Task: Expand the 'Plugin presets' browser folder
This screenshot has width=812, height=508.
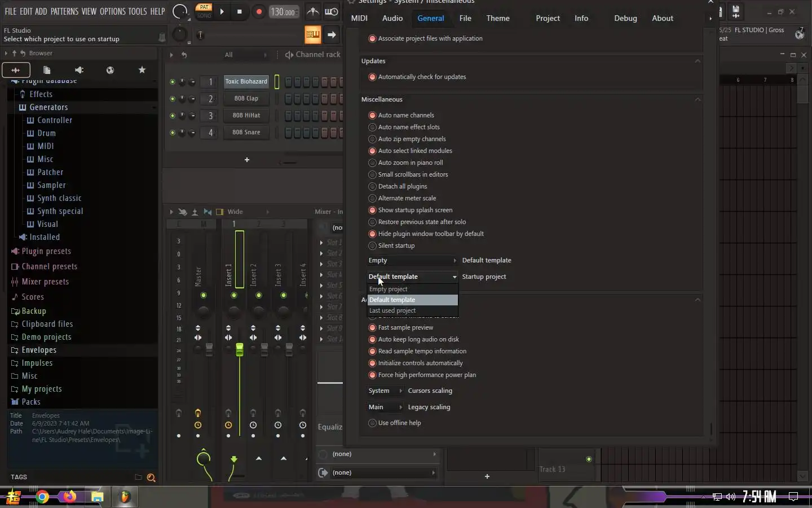Action: 46,251
